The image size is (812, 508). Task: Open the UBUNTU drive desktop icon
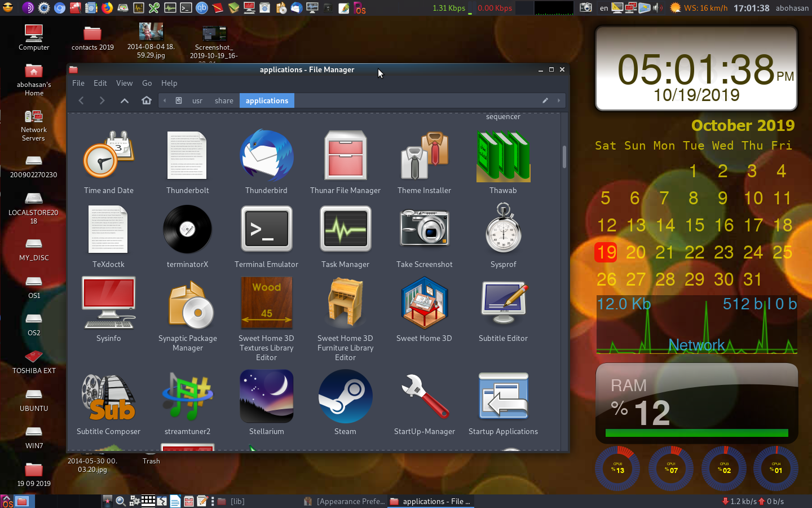click(34, 394)
